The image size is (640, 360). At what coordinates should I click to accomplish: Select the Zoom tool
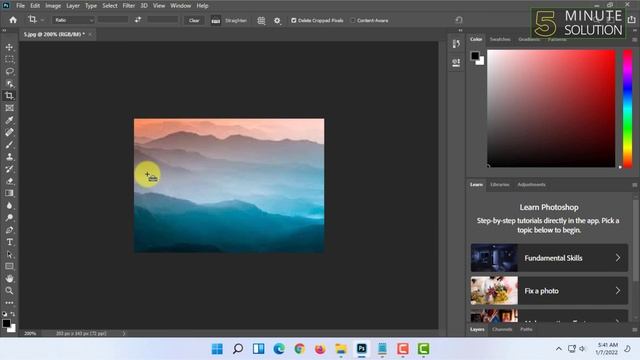pos(9,291)
